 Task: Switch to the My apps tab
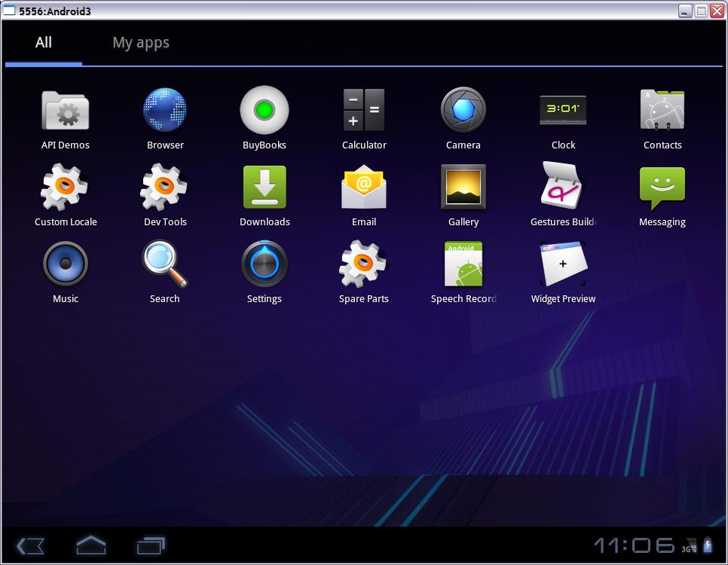coord(141,43)
